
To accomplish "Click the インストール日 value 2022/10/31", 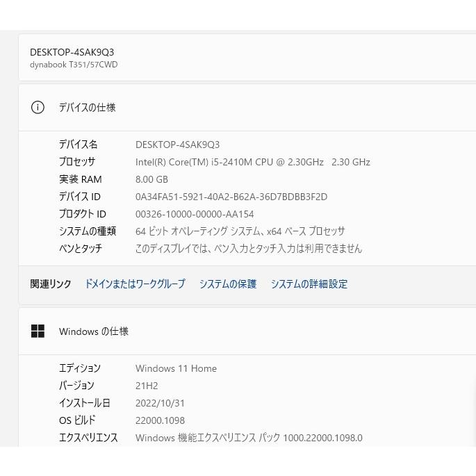I will point(160,403).
